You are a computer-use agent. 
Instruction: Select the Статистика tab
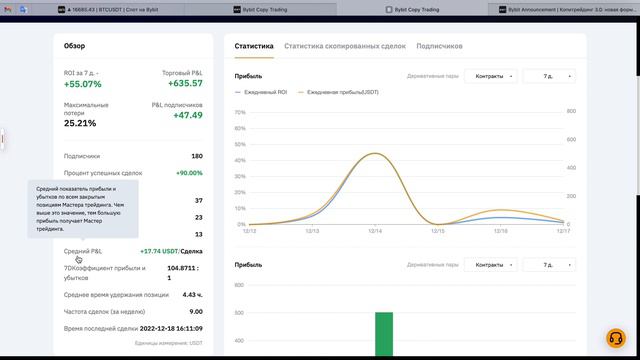254,46
